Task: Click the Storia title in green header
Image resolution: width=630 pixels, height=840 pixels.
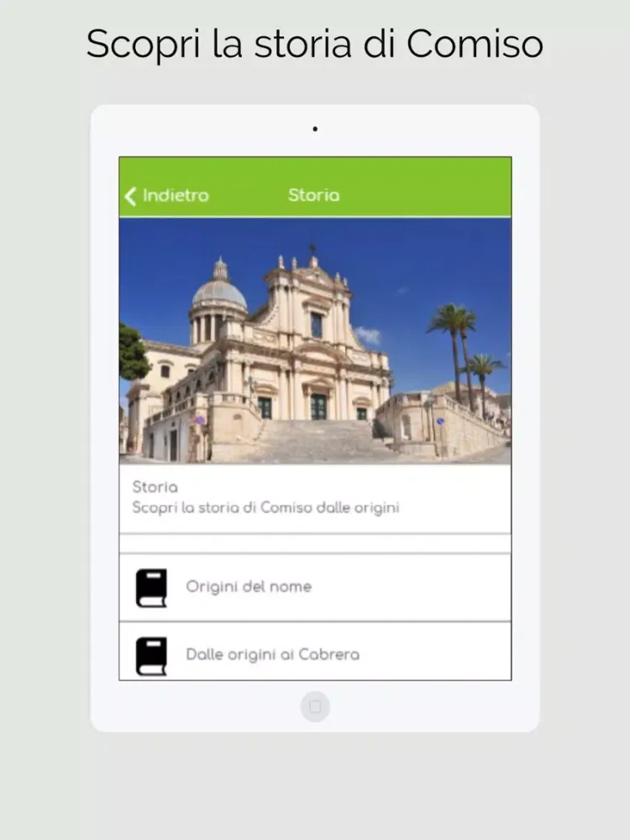Action: pyautogui.click(x=313, y=196)
